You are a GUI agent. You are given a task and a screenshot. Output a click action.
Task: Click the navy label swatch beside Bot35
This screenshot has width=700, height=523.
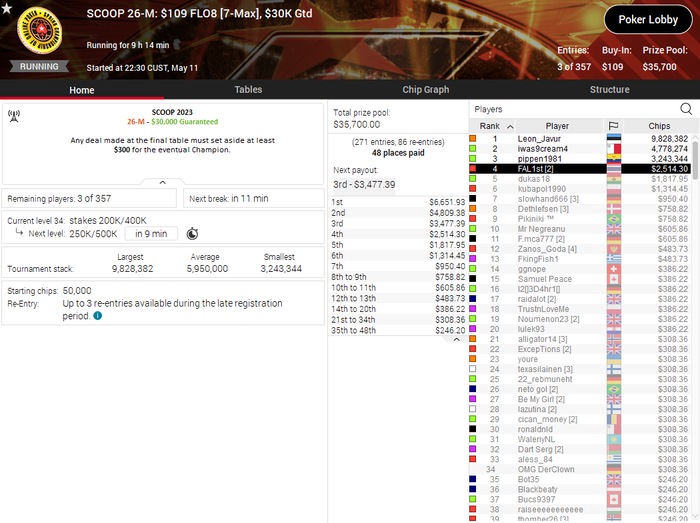472,479
